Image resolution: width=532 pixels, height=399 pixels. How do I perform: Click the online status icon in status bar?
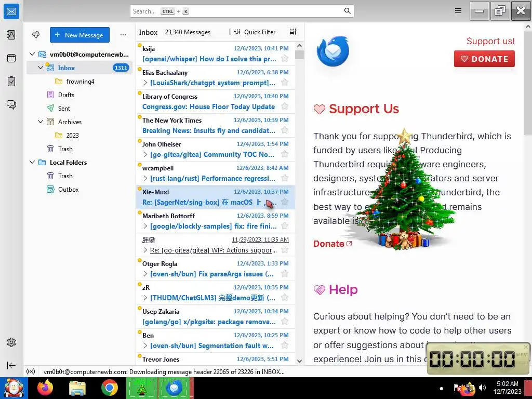coord(31,371)
